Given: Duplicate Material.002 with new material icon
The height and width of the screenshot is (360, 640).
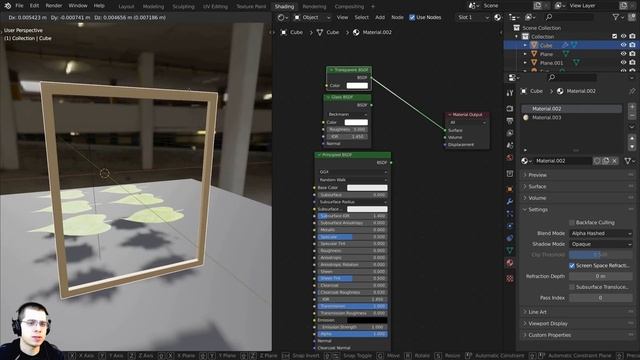Looking at the screenshot, I should [x=606, y=161].
